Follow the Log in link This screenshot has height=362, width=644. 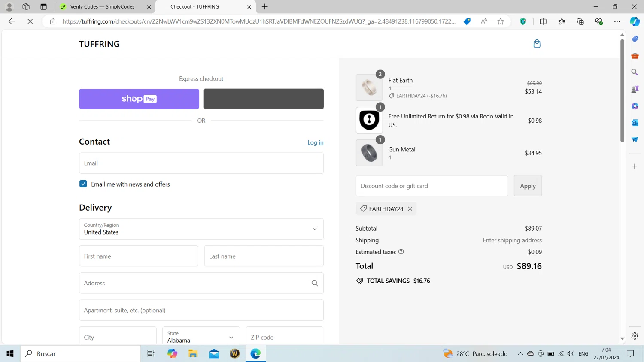click(x=316, y=142)
